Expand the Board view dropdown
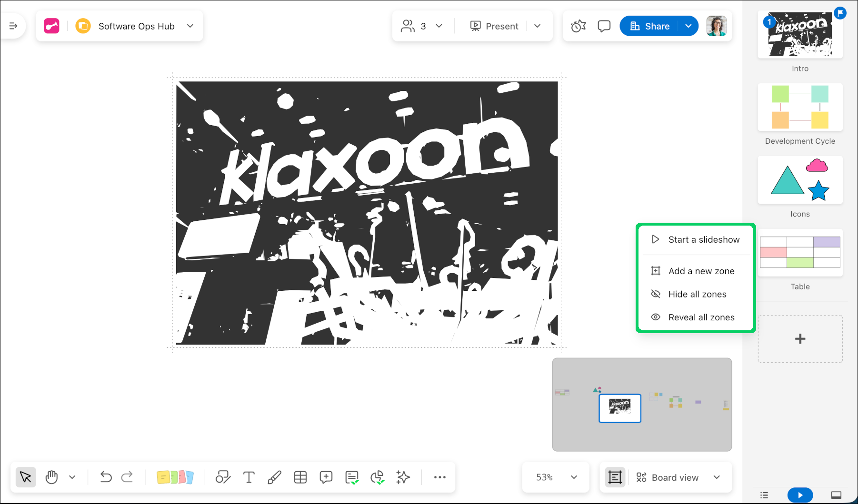Viewport: 858px width, 504px height. (717, 477)
